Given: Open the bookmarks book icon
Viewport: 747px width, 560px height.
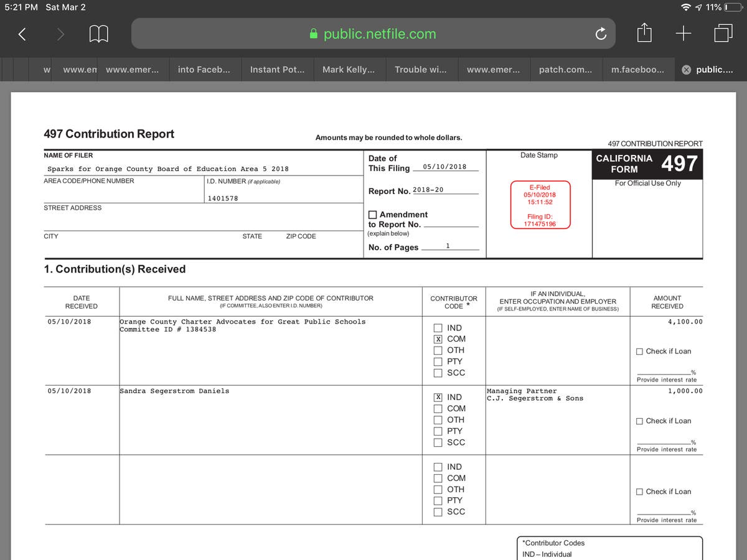Looking at the screenshot, I should [100, 34].
